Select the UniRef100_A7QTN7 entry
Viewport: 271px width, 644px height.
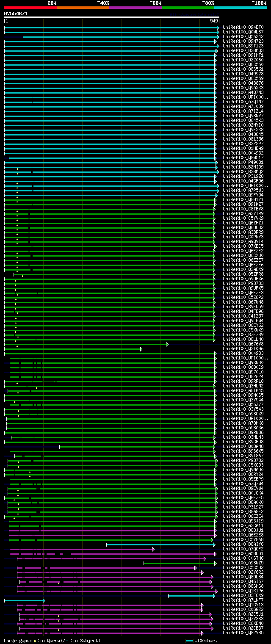(x=243, y=102)
